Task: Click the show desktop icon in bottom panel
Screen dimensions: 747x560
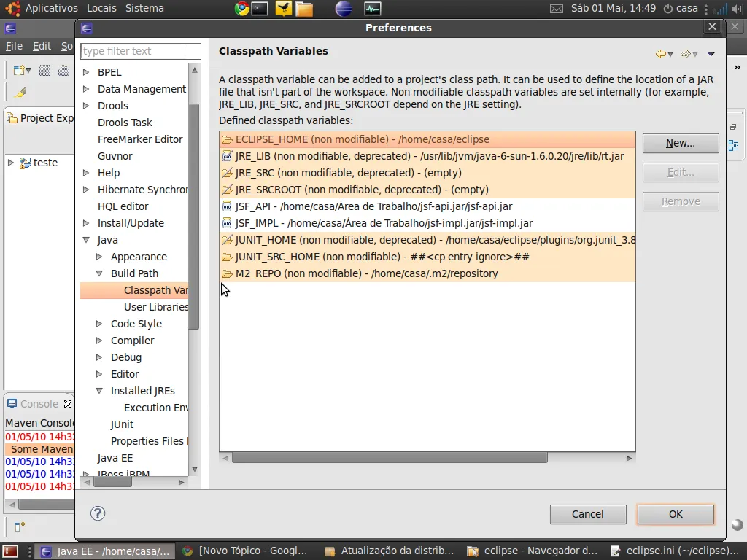Action: [10, 551]
